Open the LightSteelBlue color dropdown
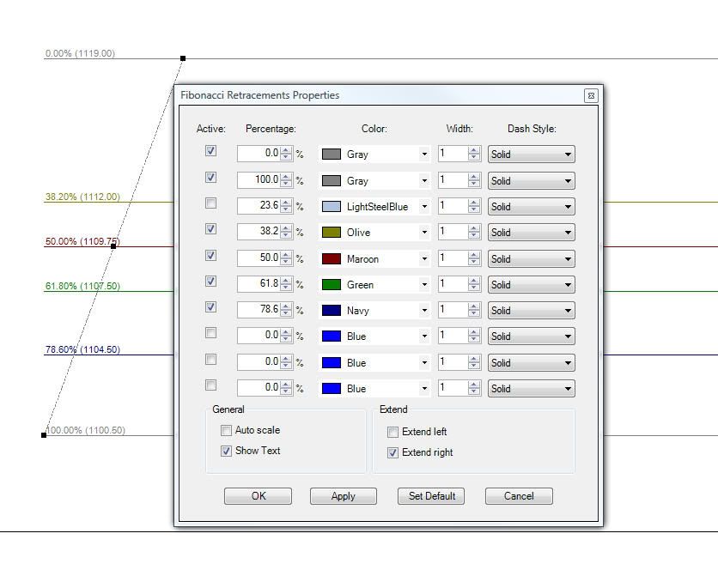The width and height of the screenshot is (718, 588). coord(423,207)
